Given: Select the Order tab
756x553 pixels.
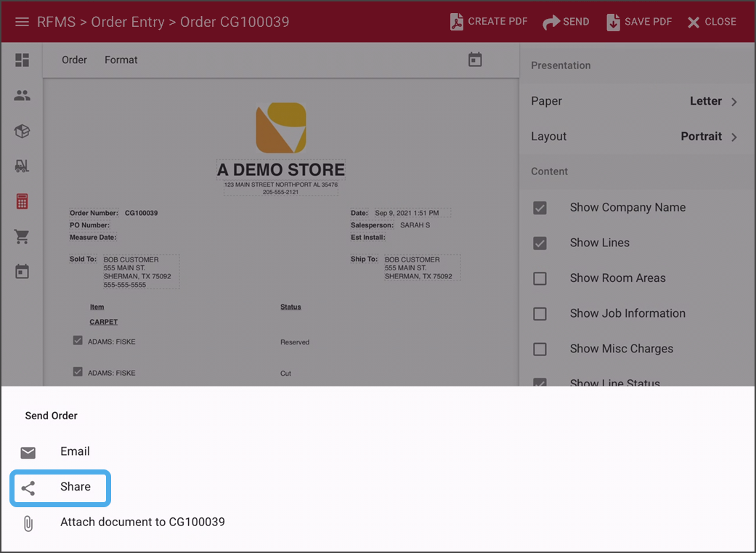Looking at the screenshot, I should click(x=74, y=60).
